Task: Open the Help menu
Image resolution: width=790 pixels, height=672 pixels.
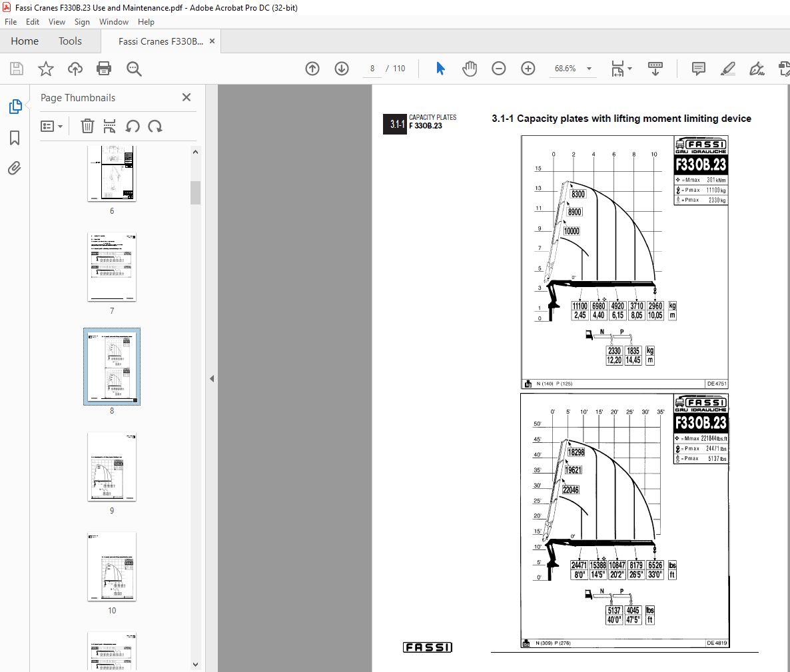Action: (146, 22)
